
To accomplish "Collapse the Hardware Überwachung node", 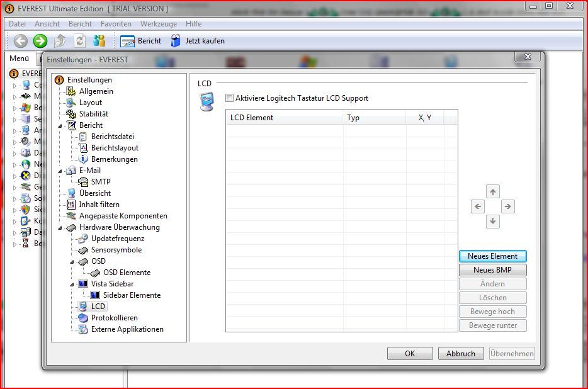I will [x=60, y=228].
